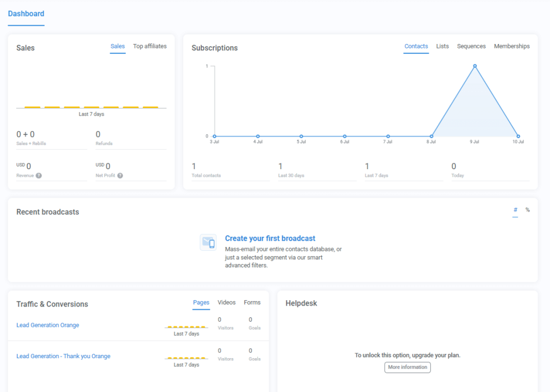Open the Sequences tab in Subscriptions
Viewport: 550px width, 392px height.
click(x=471, y=46)
